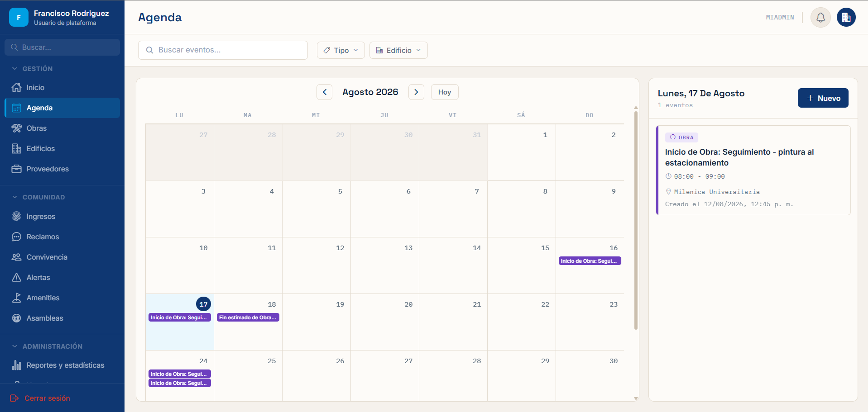Click the Hoy button
This screenshot has height=412, width=868.
pos(445,92)
